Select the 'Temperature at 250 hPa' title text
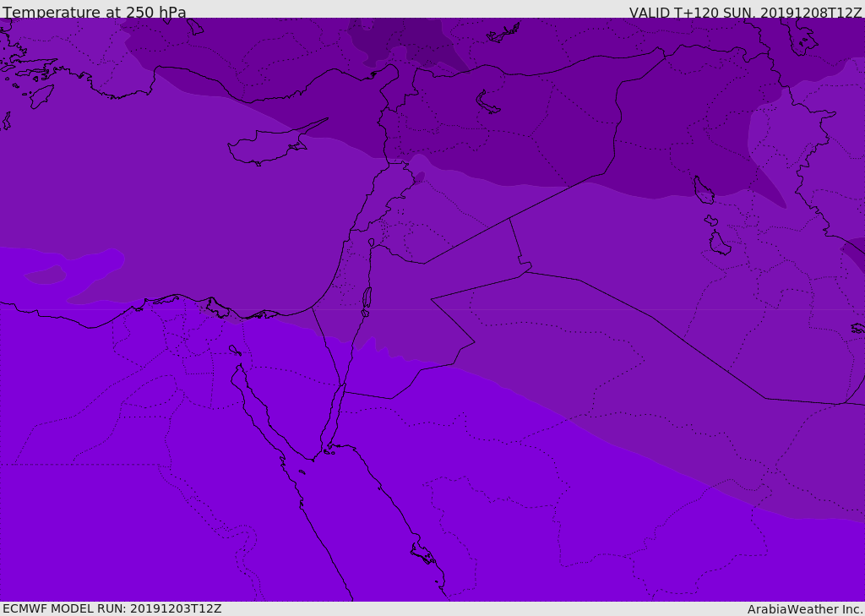 (95, 12)
